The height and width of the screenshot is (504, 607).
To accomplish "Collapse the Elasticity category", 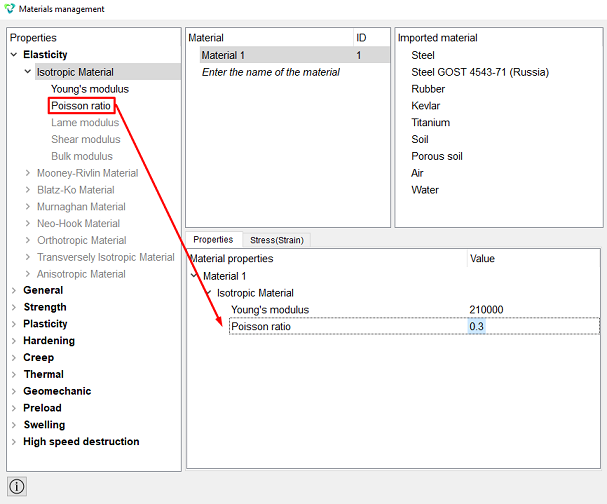I will (x=14, y=55).
